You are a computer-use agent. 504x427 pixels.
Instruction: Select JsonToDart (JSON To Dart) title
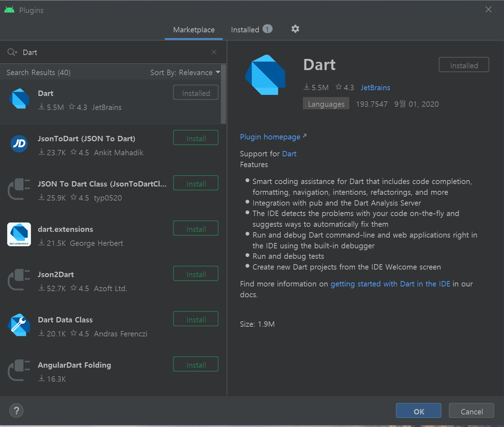pyautogui.click(x=87, y=139)
